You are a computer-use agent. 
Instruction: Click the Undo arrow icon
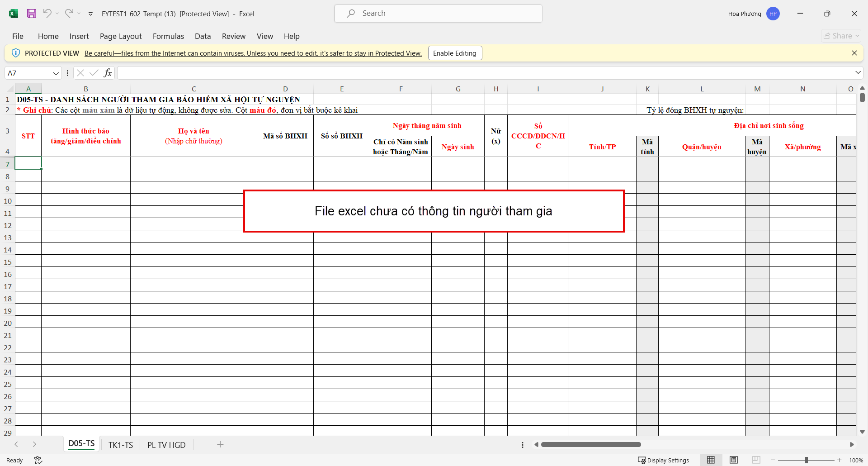pos(47,14)
